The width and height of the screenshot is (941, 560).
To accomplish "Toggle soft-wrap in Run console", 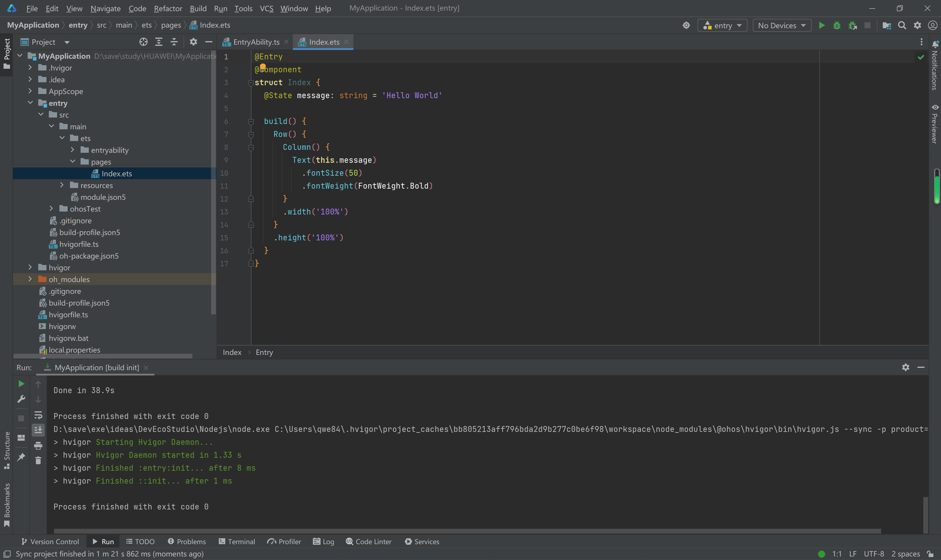I will pos(38,415).
